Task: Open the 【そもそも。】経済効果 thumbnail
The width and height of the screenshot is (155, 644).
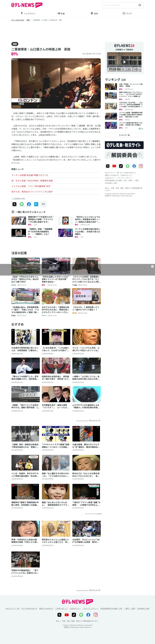Action: tap(87, 296)
